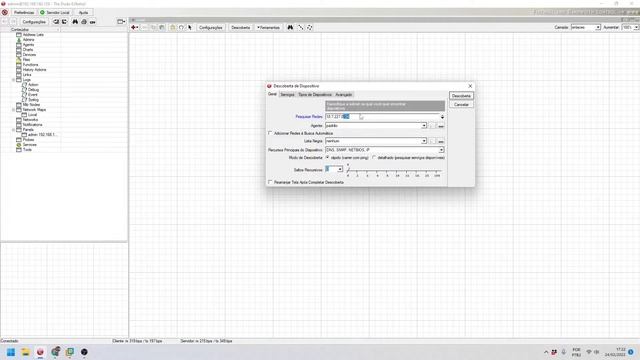Open the Camada dropdown in the top right

(x=598, y=27)
